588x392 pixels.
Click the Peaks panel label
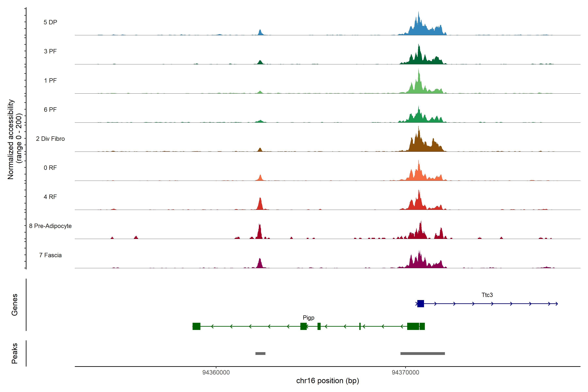point(15,353)
